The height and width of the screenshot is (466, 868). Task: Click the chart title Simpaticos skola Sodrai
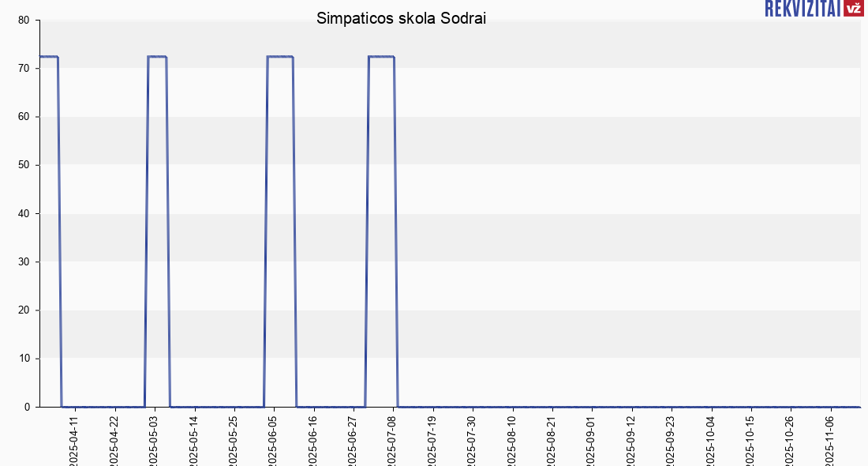[401, 18]
